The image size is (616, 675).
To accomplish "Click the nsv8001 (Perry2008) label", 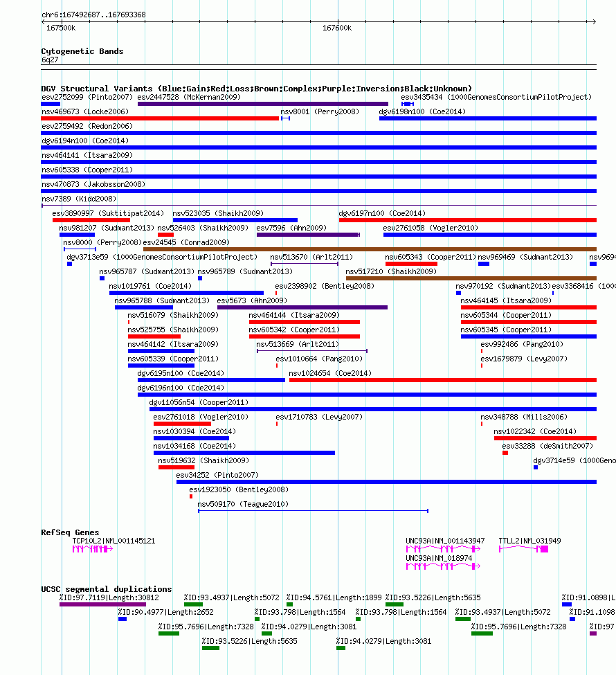I will [x=320, y=112].
